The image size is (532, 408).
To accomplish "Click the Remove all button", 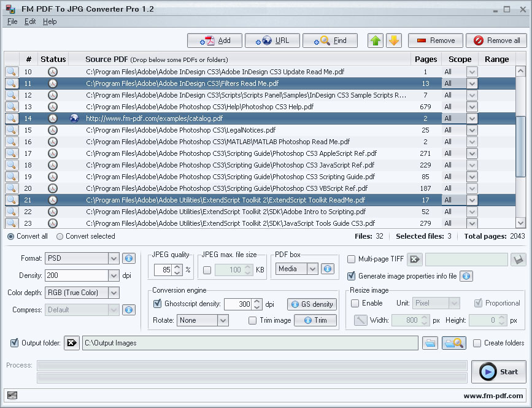I will click(x=496, y=40).
